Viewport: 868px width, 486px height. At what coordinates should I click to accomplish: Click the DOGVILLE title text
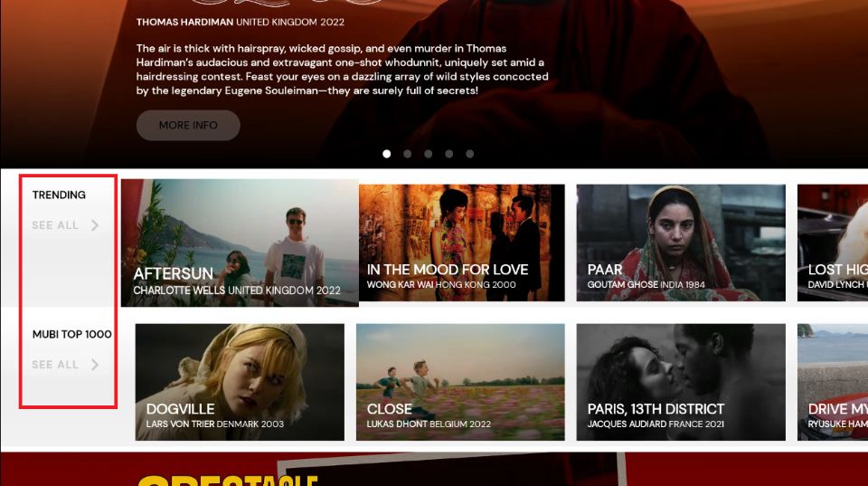[x=181, y=409]
